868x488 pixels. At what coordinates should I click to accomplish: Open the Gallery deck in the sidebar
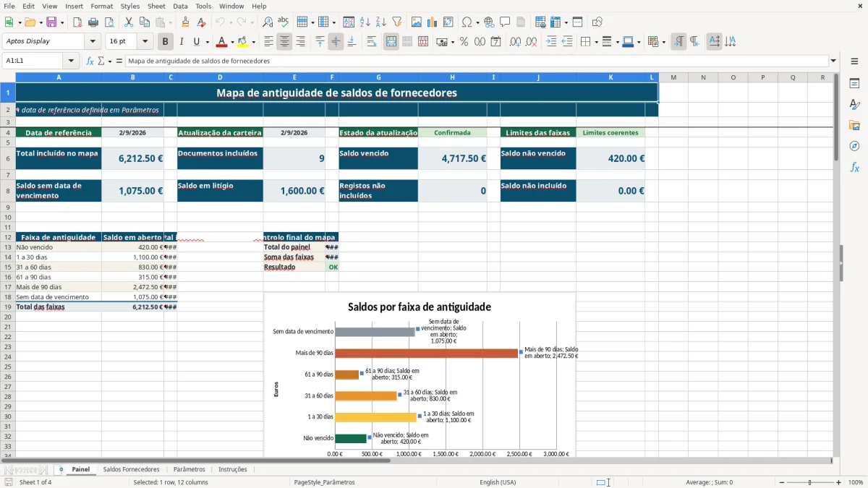(854, 125)
